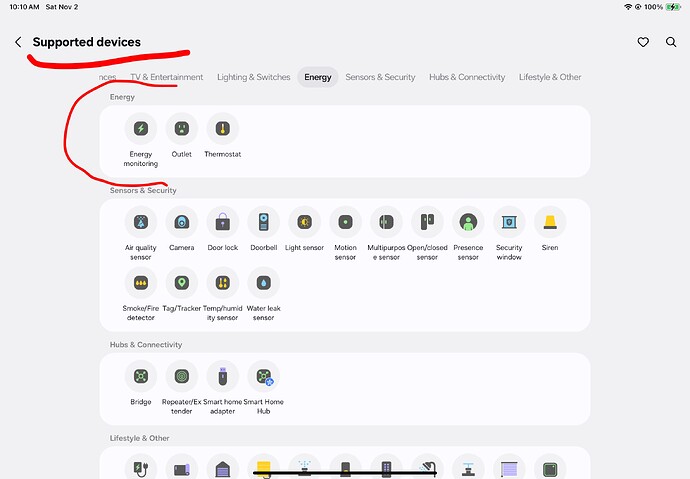Pick the Camera device type
Screen dimensions: 690x479
pyautogui.click(x=182, y=222)
